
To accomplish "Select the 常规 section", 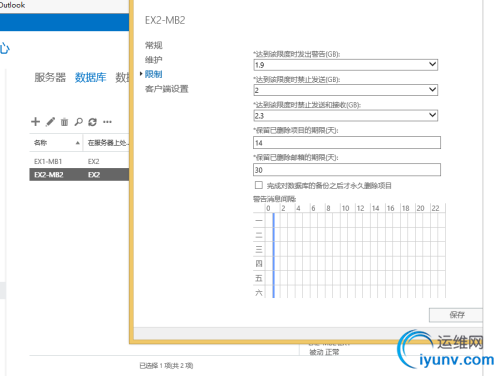I will [x=154, y=45].
